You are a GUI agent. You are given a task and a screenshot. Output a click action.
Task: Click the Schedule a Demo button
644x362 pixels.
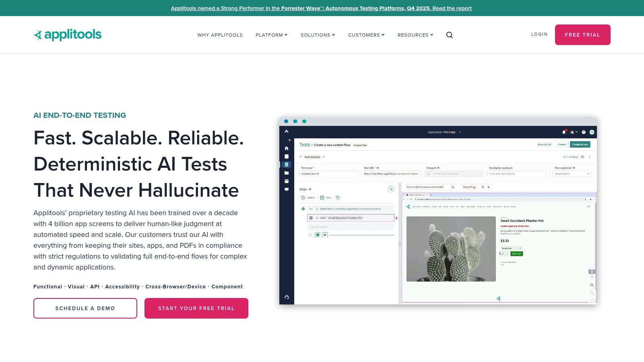(85, 308)
